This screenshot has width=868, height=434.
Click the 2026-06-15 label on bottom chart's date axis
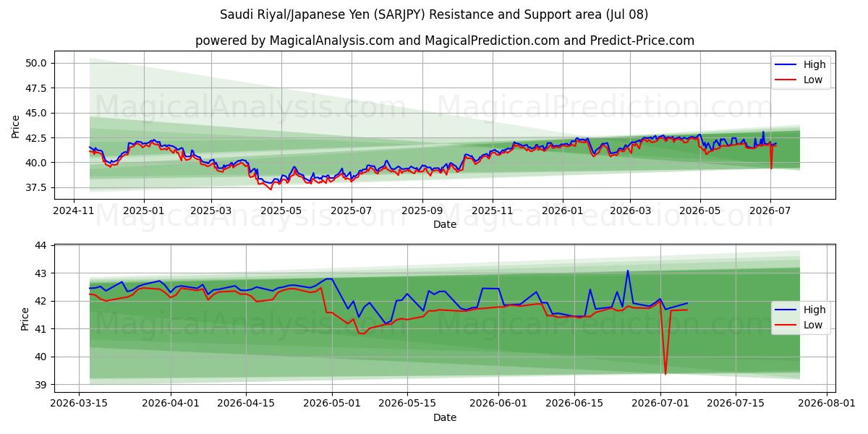574,404
